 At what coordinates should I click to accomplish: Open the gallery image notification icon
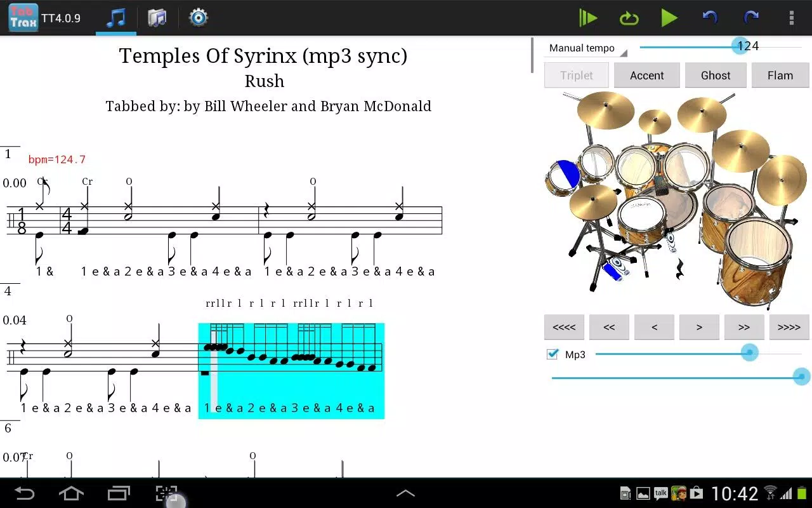pos(643,493)
